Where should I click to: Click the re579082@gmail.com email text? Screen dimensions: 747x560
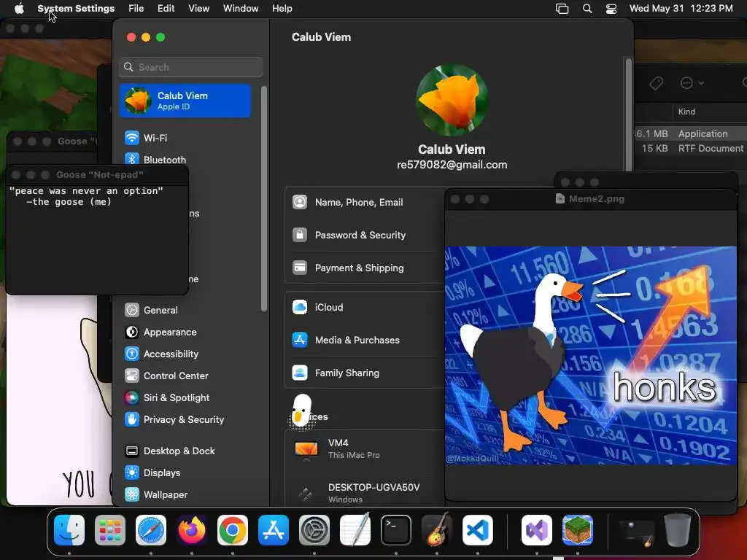click(x=452, y=165)
